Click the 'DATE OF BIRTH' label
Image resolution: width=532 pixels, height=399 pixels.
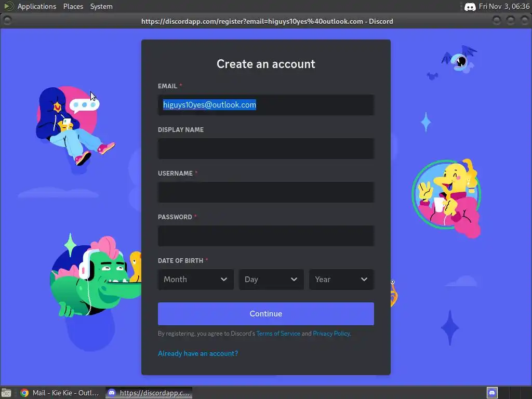[180, 261]
